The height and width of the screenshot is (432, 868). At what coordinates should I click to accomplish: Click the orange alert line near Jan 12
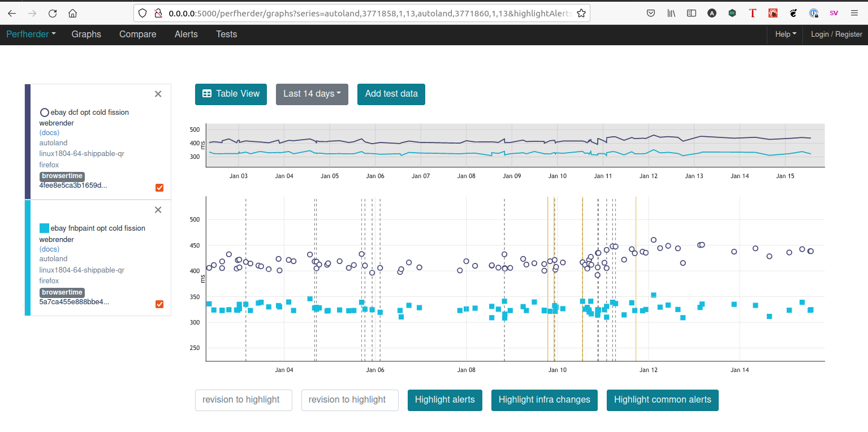pos(636,279)
